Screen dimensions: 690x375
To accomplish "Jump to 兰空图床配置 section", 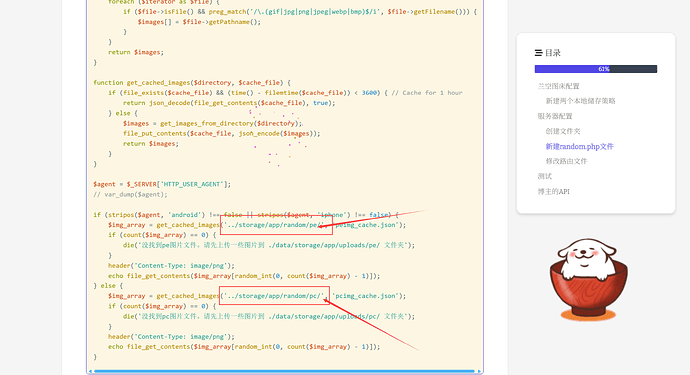I will coord(558,86).
